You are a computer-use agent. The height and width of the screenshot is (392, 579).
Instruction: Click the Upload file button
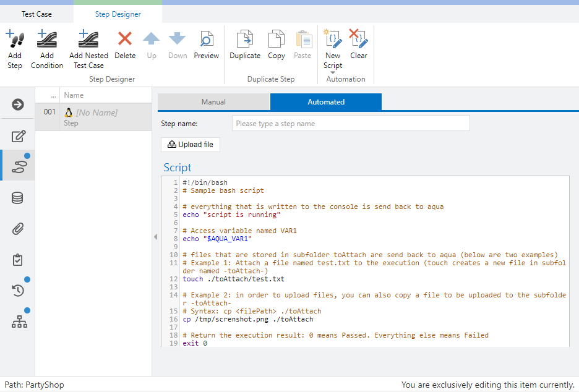[191, 145]
